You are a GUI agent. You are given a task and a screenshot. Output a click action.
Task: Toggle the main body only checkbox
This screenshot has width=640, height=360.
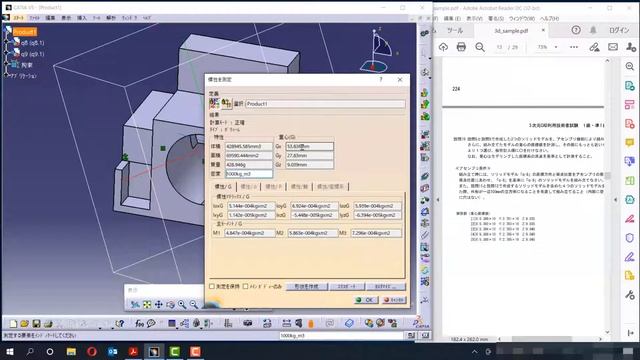pos(245,287)
